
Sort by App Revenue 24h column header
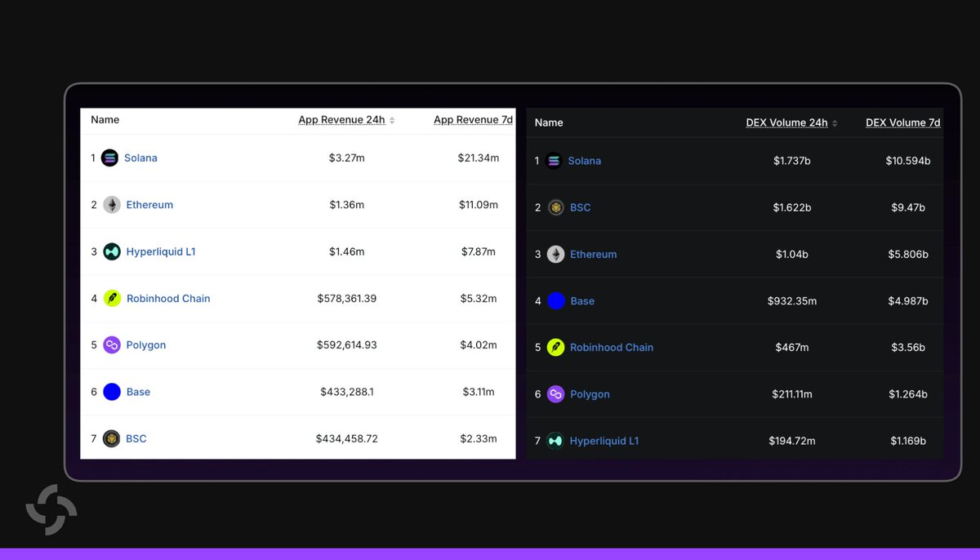point(341,120)
